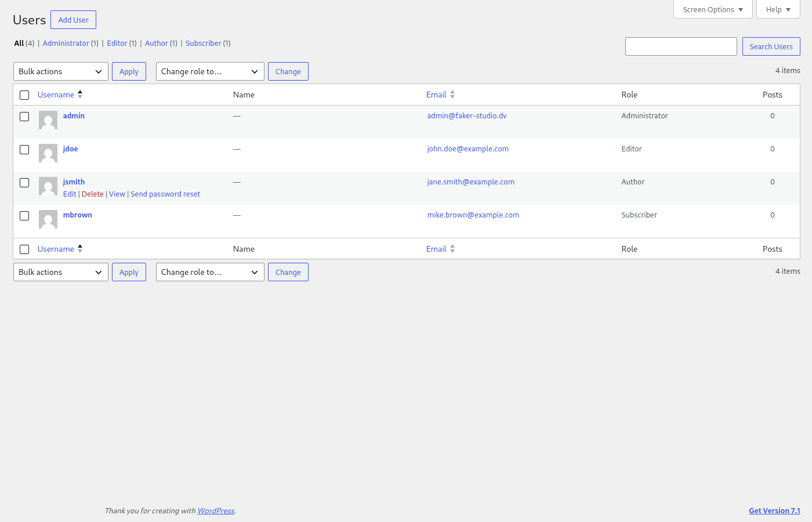
Task: Click Get Version 7.1 link
Action: [774, 511]
